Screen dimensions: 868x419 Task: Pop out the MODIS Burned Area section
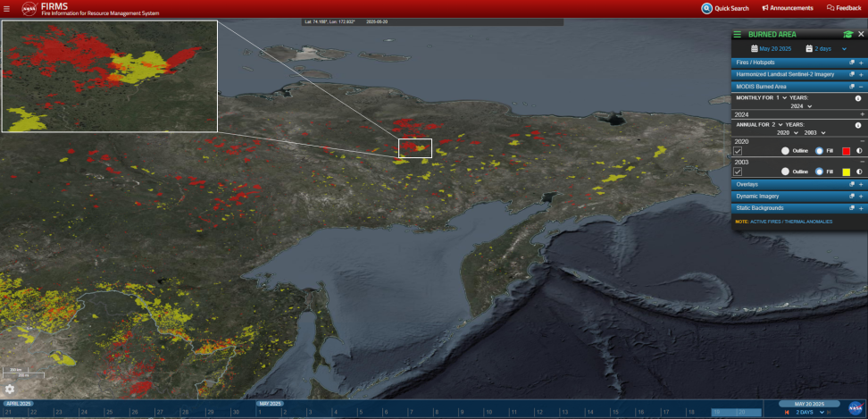[852, 87]
